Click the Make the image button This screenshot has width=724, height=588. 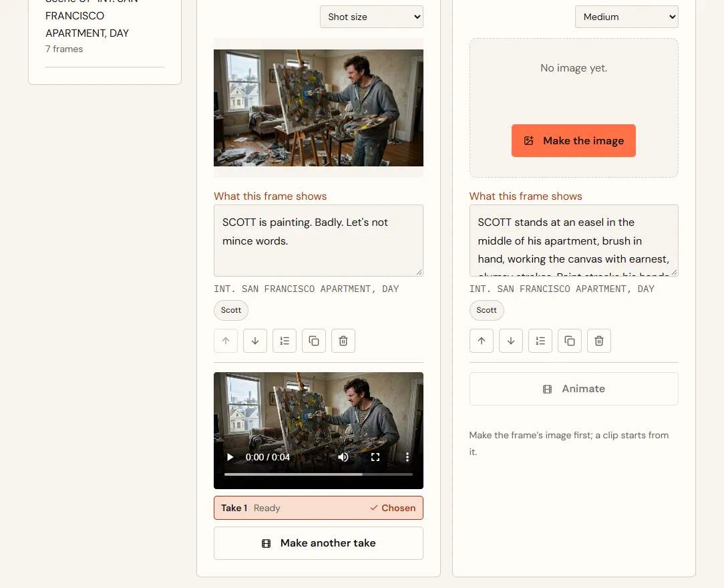[574, 140]
